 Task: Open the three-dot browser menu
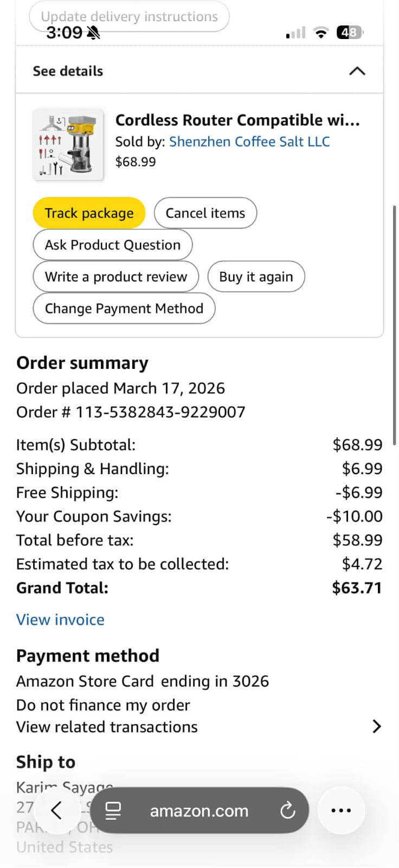tap(341, 810)
